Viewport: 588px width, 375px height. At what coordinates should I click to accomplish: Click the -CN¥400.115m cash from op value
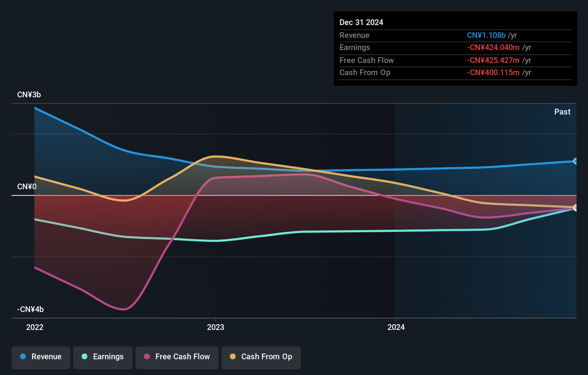tap(493, 72)
